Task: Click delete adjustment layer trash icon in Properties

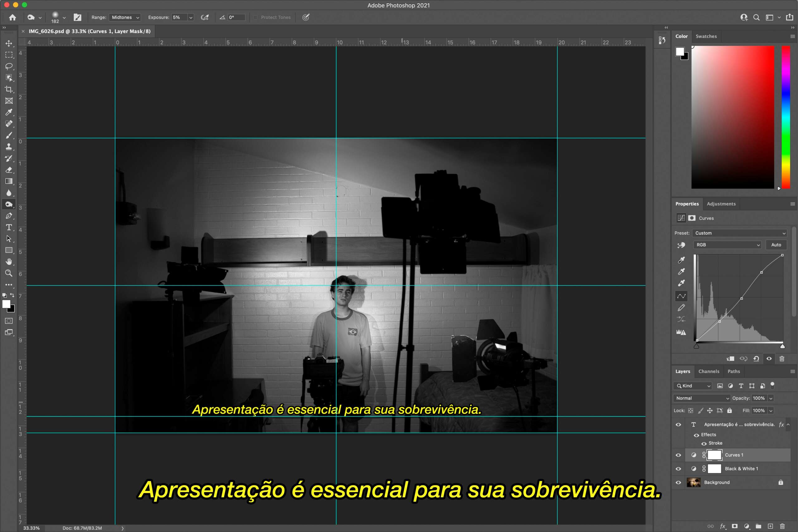Action: pos(782,359)
